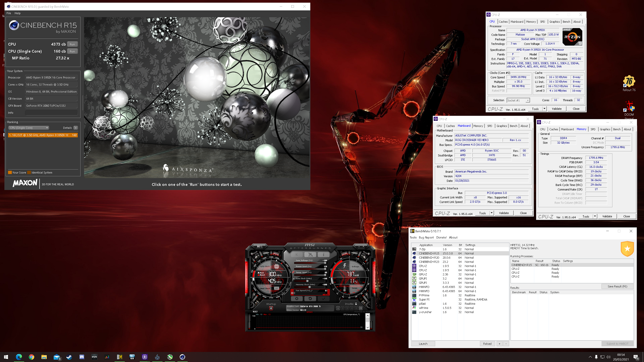Screen dimensions: 644x362
Task: Adjust Afterburner Power Limit slider handle
Action: [x=325, y=269]
